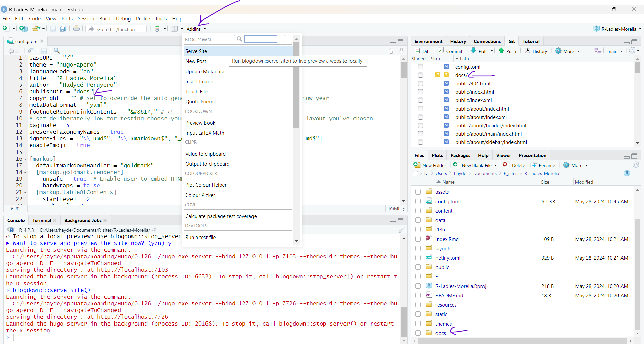Open the main branch dropdown
The height and width of the screenshot is (344, 644).
click(615, 51)
